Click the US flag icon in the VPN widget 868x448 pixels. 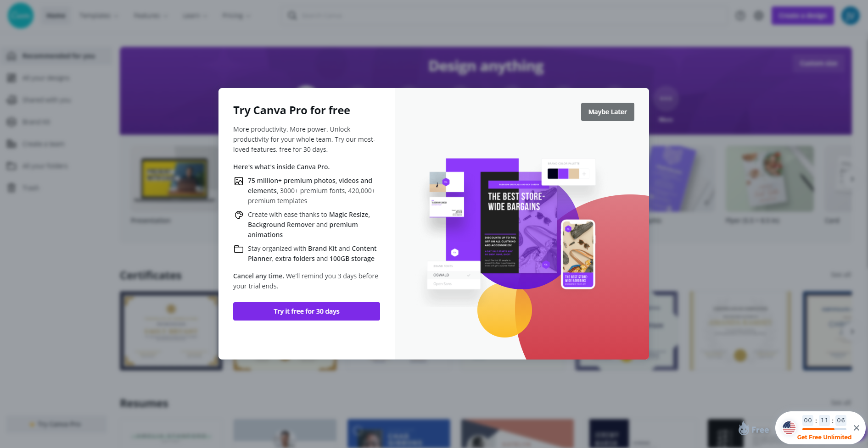click(x=789, y=428)
